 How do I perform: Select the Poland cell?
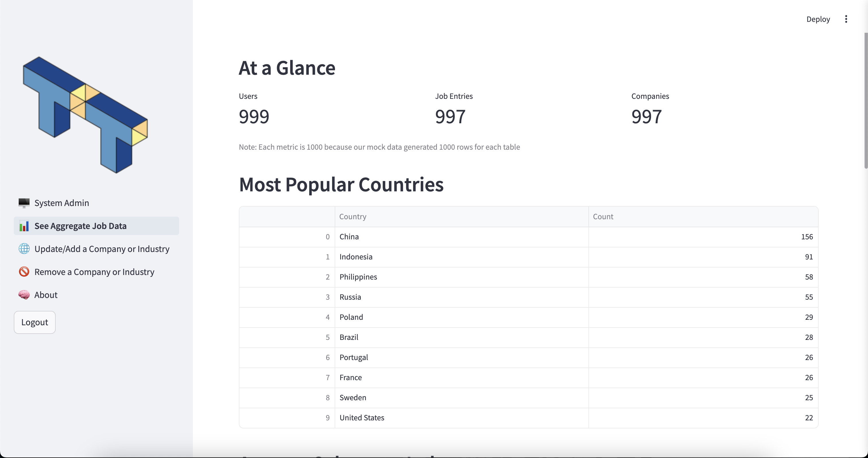click(x=462, y=317)
